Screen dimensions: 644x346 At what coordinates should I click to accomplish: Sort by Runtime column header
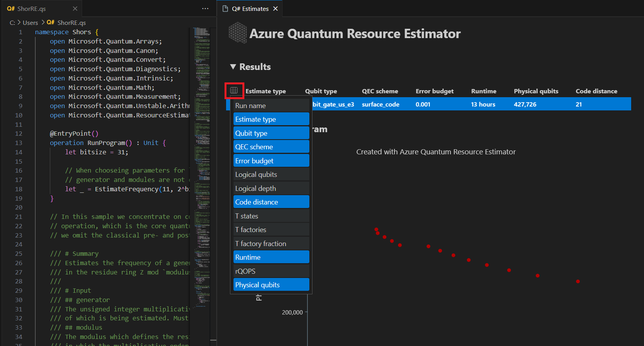pyautogui.click(x=484, y=91)
